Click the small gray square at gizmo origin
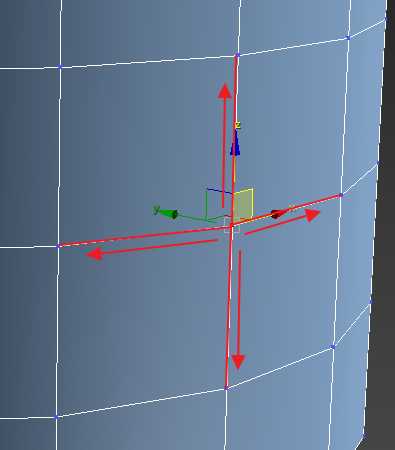 pos(232,225)
